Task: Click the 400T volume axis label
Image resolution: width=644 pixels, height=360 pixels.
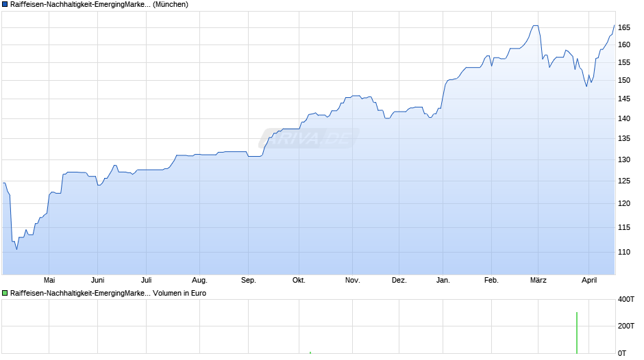Action: click(626, 299)
